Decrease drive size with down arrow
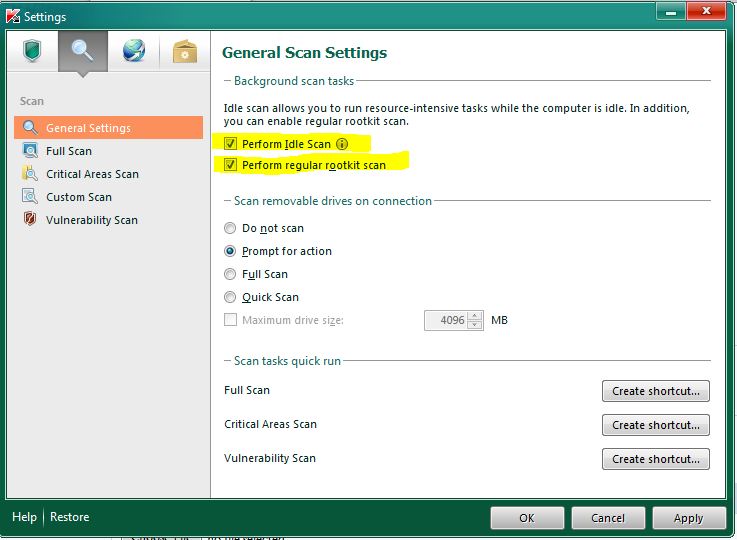The height and width of the screenshot is (540, 737). tap(475, 325)
